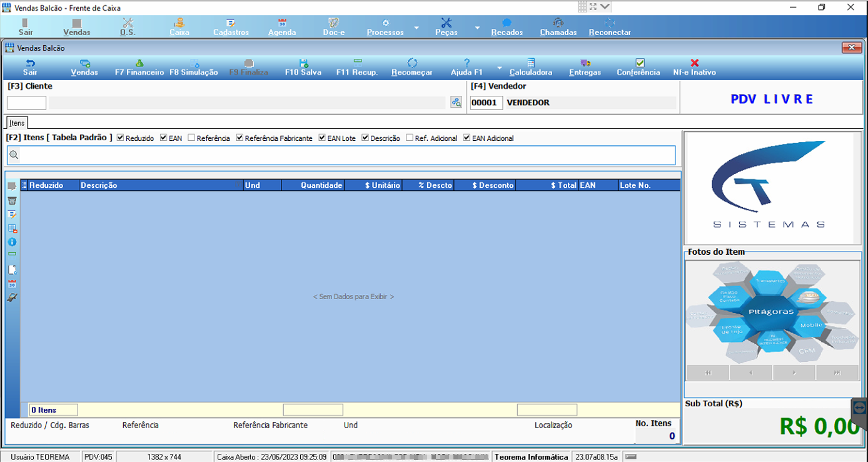Expand the Peças dropdown arrow
This screenshot has height=462, width=868.
coord(477,28)
